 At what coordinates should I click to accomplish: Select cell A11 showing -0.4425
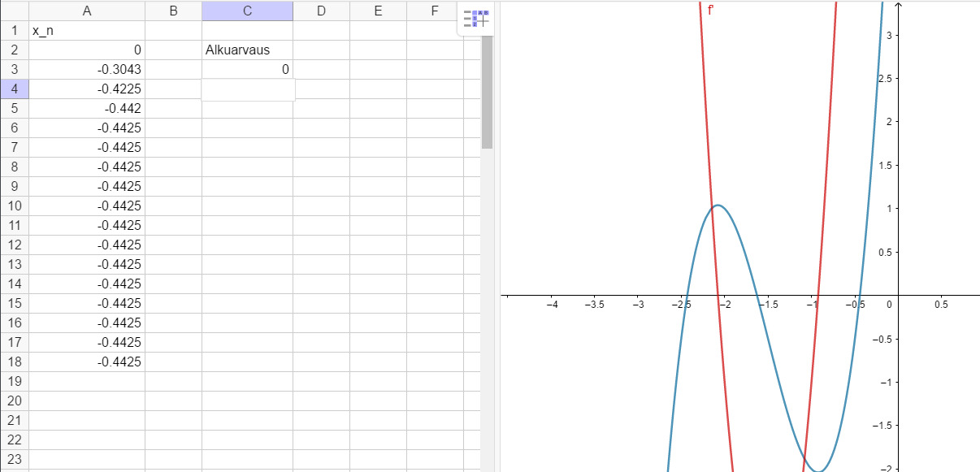point(87,226)
